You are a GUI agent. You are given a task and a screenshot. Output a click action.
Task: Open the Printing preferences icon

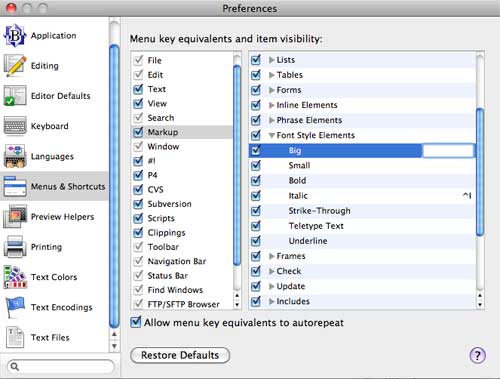point(15,247)
